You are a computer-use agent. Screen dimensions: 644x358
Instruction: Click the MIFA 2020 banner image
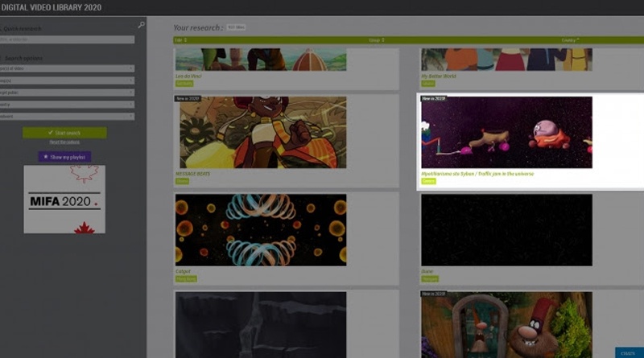(x=64, y=200)
